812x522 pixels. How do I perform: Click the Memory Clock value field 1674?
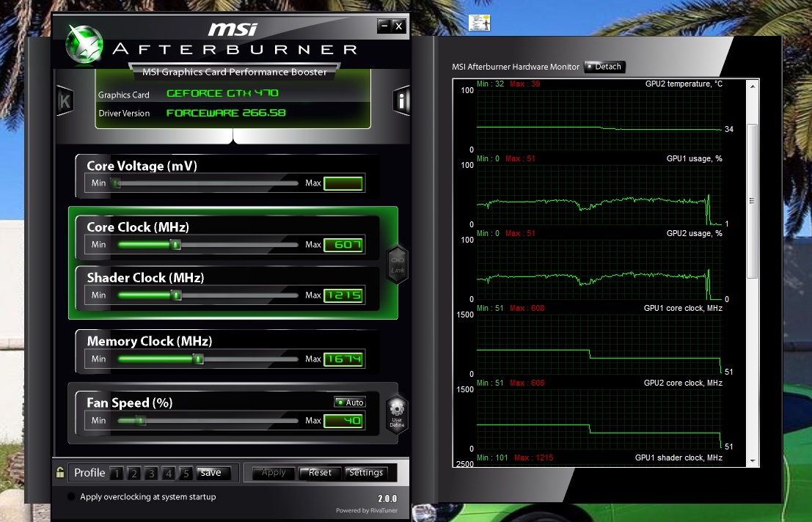(343, 359)
